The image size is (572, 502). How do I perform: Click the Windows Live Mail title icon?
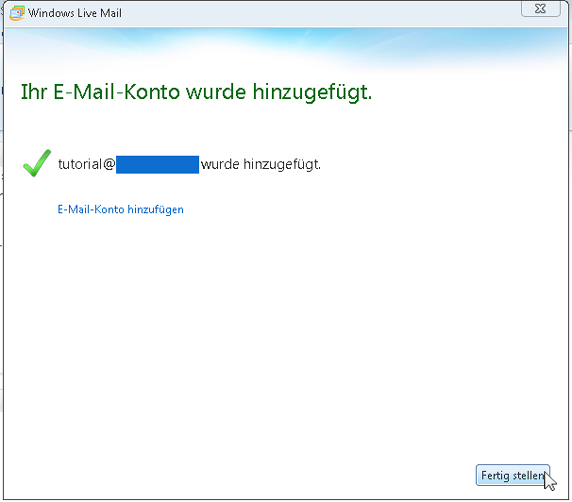coord(16,13)
